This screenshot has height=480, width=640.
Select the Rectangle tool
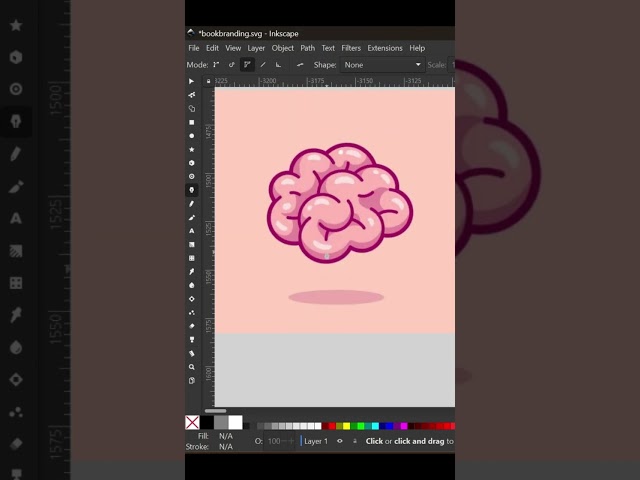click(x=191, y=122)
